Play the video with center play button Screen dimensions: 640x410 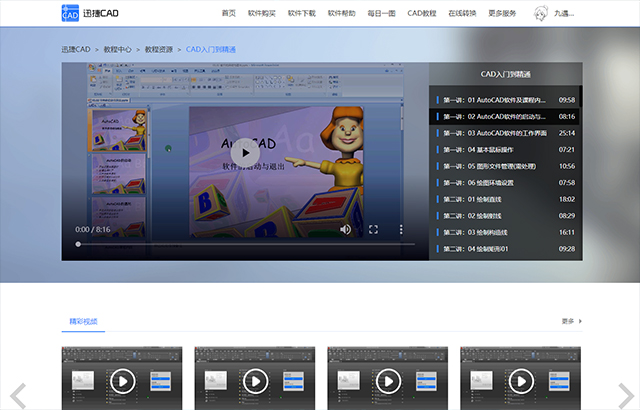point(245,153)
